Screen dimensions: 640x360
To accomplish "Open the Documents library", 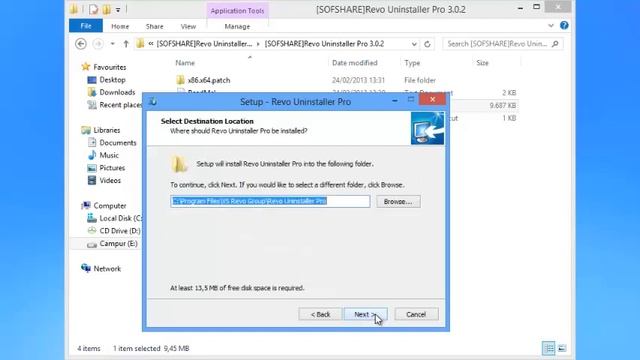I will click(118, 143).
